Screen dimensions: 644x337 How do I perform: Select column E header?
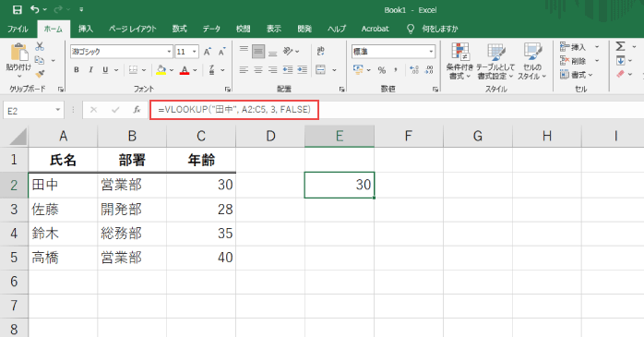pos(340,136)
